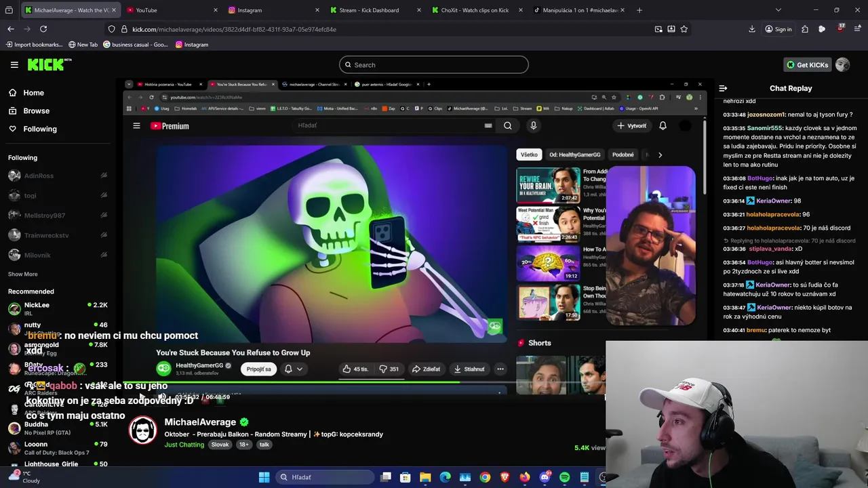Image resolution: width=868 pixels, height=488 pixels.
Task: Open recommended channel Buddha
Action: click(x=57, y=428)
